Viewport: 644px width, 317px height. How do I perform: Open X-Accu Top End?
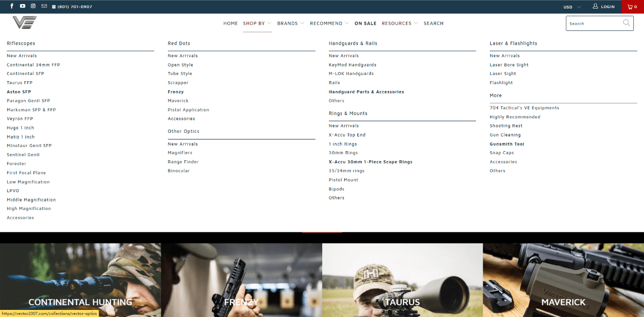(347, 135)
